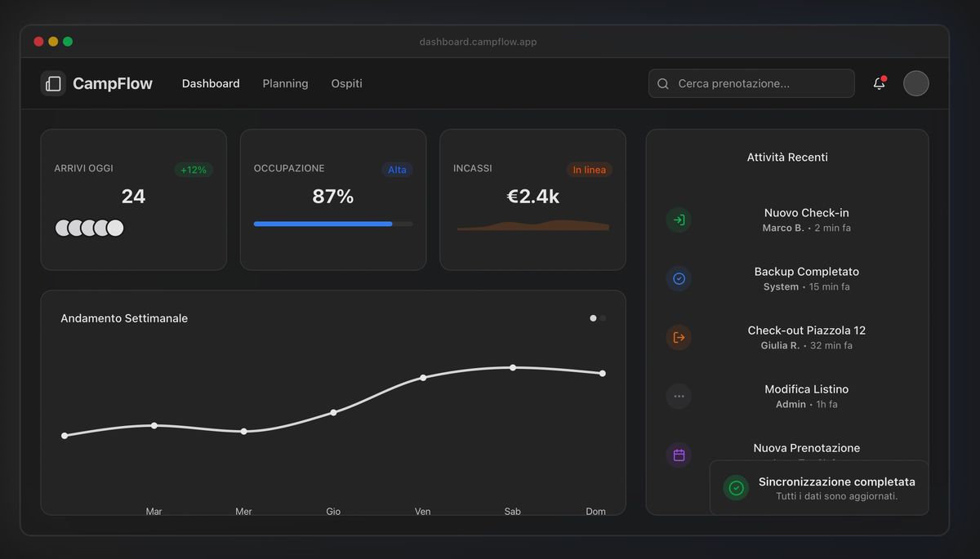This screenshot has width=980, height=559.
Task: Click the orange check-out icon
Action: tap(679, 337)
